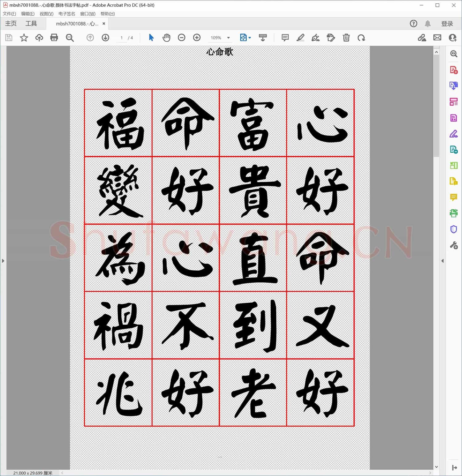Click the page number input field
462x476 pixels.
point(122,38)
